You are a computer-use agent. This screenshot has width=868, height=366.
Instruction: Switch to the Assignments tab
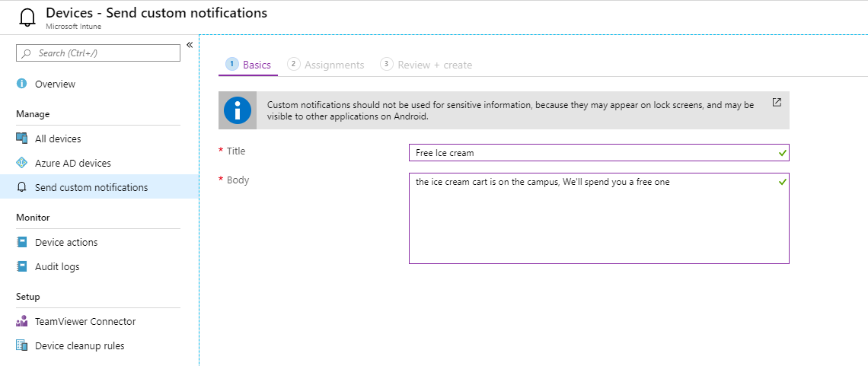coord(326,65)
